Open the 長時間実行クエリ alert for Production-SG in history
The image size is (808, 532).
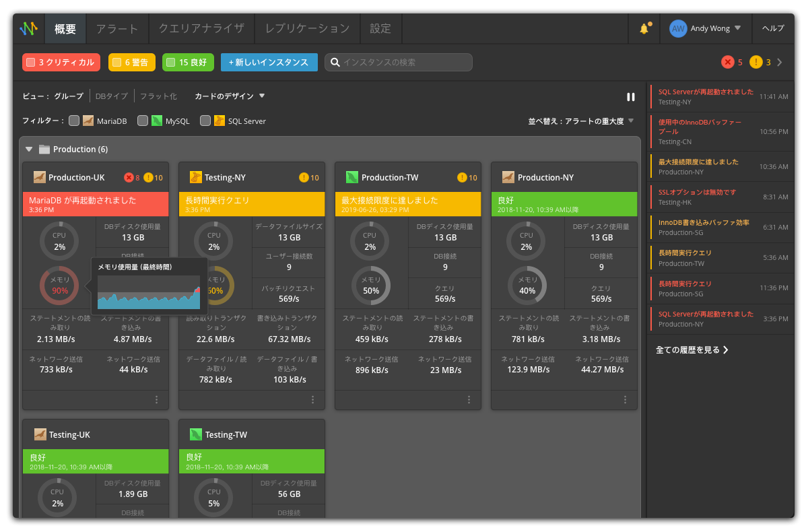[719, 288]
